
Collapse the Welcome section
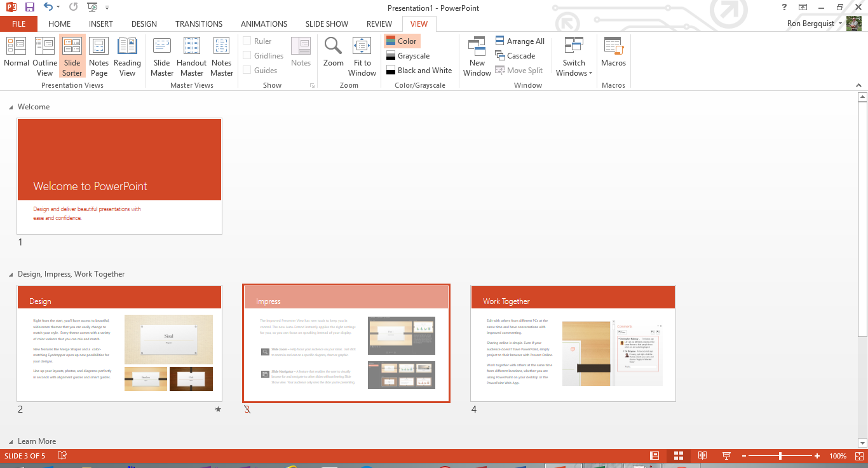click(x=11, y=107)
